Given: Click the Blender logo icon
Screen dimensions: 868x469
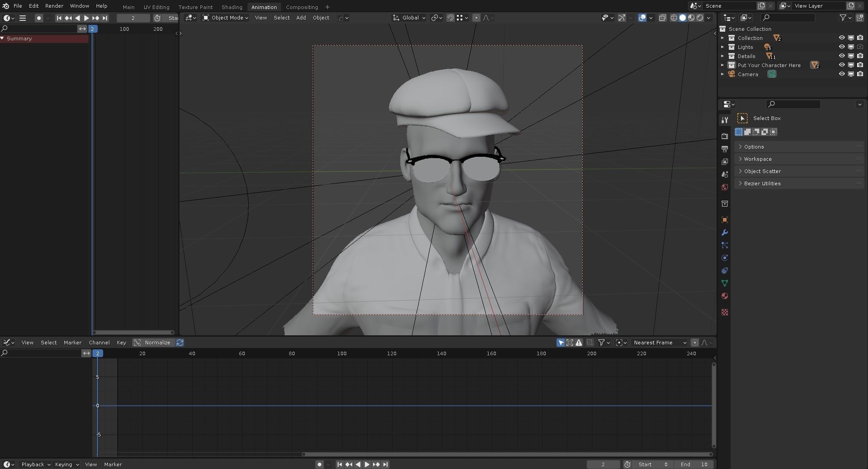Looking at the screenshot, I should [x=5, y=6].
